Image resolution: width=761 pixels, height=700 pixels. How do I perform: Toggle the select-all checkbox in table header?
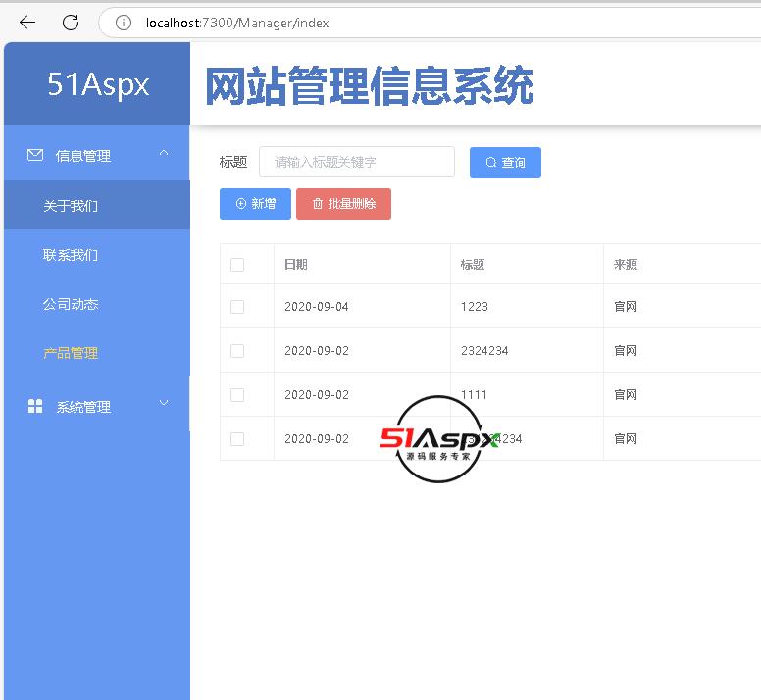237,265
